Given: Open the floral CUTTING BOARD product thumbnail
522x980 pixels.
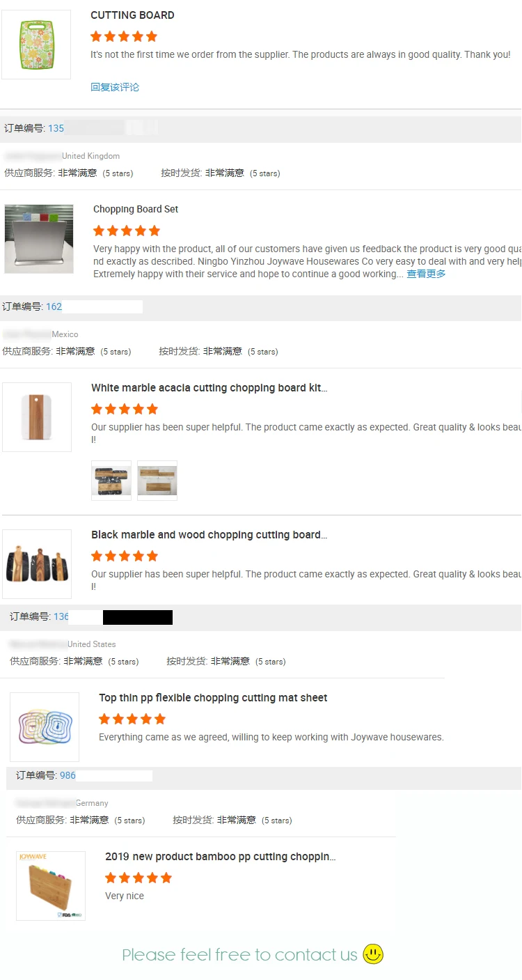Looking at the screenshot, I should click(36, 45).
